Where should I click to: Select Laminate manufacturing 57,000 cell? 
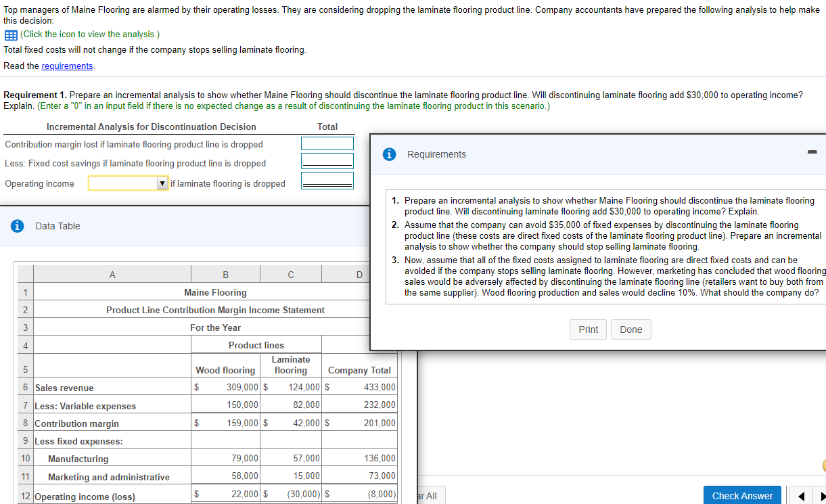tap(291, 459)
